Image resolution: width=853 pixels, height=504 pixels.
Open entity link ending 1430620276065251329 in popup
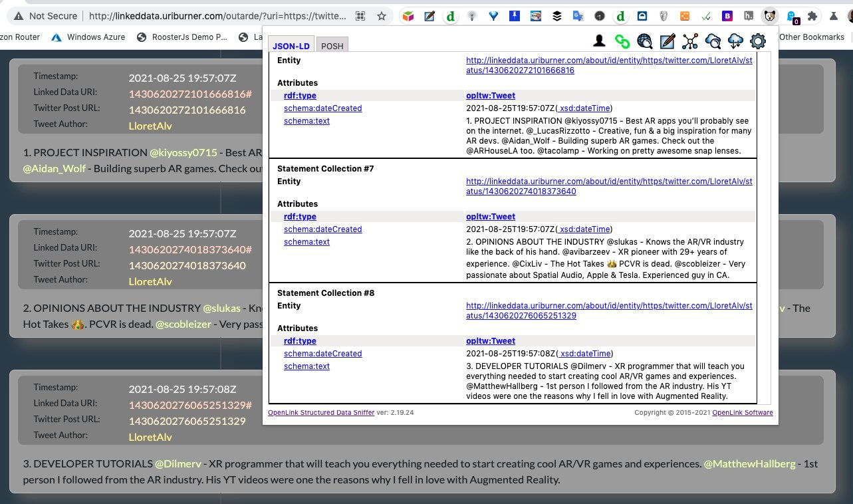click(609, 311)
